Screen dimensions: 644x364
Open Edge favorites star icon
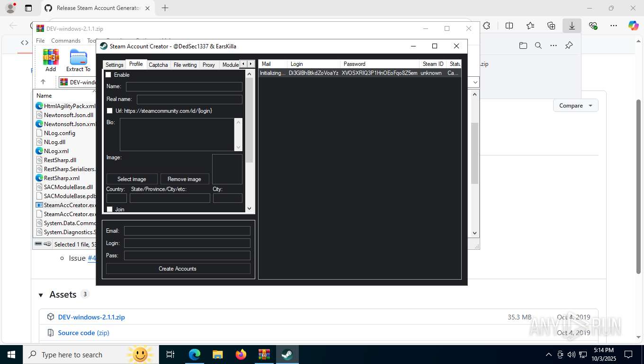(530, 26)
